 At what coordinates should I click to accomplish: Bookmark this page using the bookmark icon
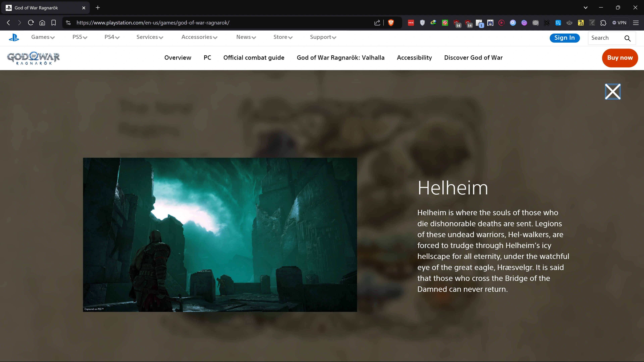coord(53,23)
